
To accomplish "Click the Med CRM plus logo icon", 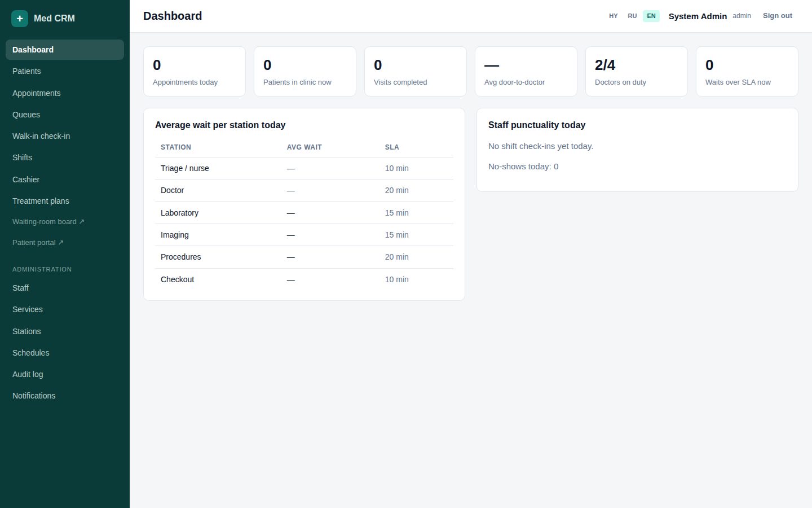I will coord(20,19).
